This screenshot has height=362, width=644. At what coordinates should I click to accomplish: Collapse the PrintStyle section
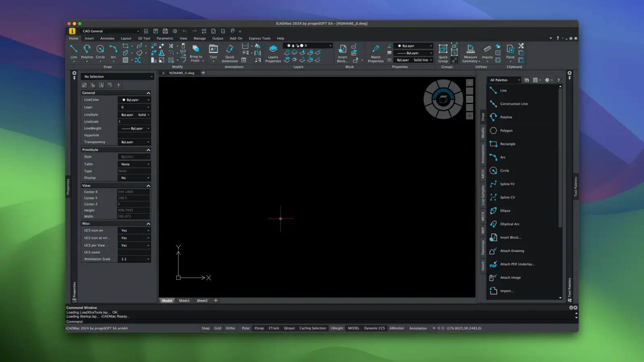148,150
